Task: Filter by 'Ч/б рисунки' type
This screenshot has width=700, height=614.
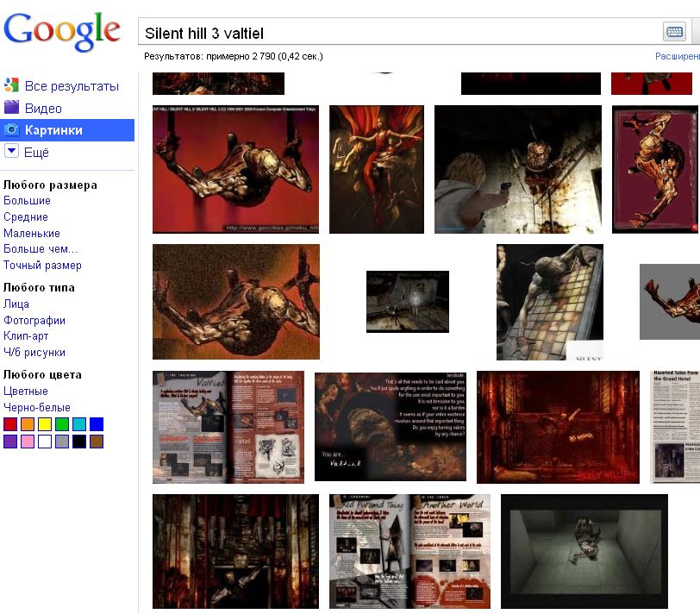Action: click(x=34, y=353)
